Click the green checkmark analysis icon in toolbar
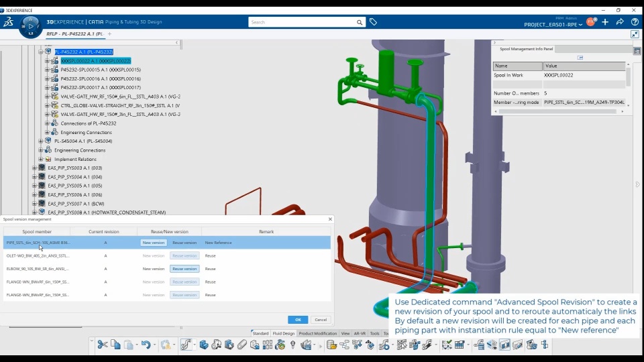The width and height of the screenshot is (644, 362). (447, 345)
